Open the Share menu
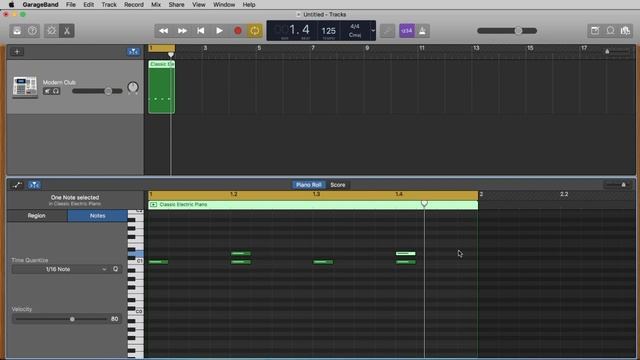This screenshot has width=640, height=360. (176, 4)
